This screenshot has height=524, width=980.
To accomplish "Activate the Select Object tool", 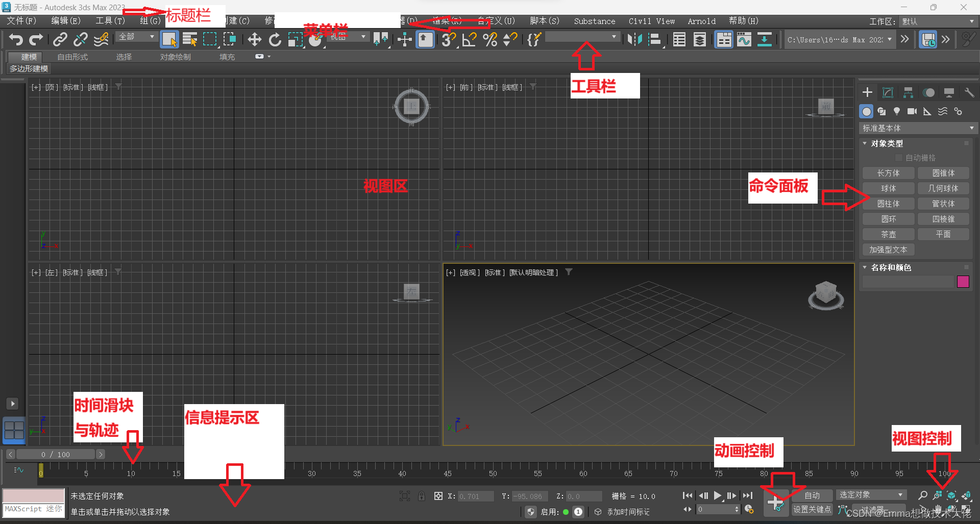I will [169, 39].
